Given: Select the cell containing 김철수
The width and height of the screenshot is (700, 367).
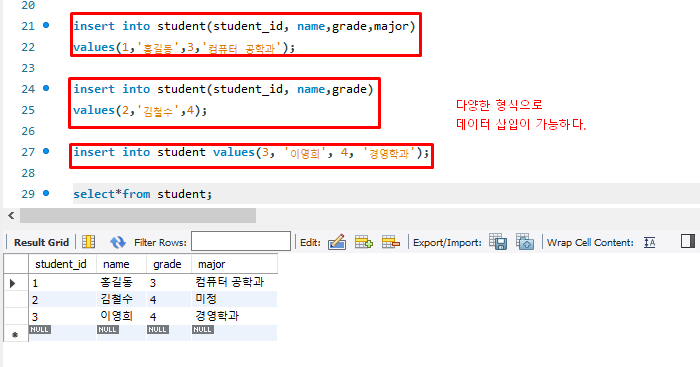Looking at the screenshot, I should (x=121, y=299).
